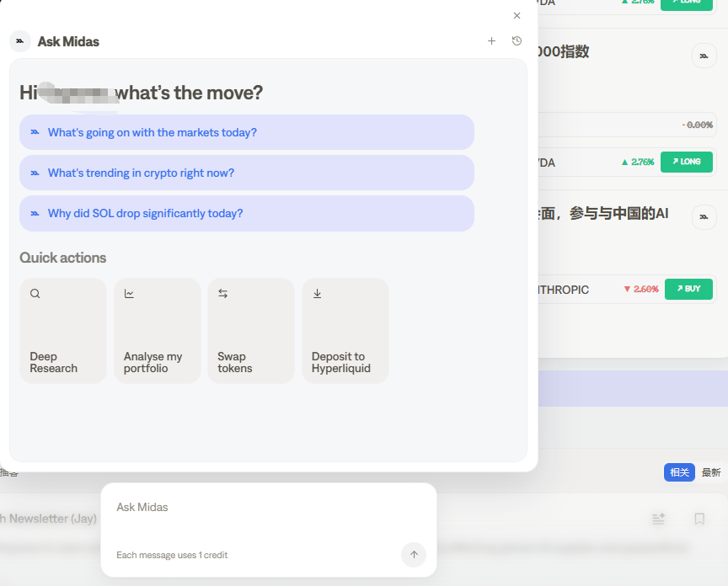This screenshot has width=728, height=586.
Task: Click the Midas icon on the 中国的AI card
Action: tap(704, 216)
